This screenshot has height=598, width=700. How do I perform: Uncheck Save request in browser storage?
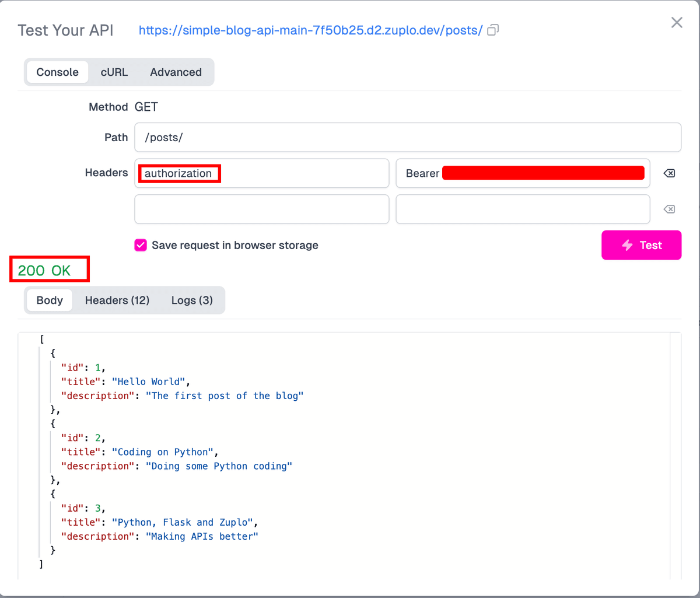(141, 245)
